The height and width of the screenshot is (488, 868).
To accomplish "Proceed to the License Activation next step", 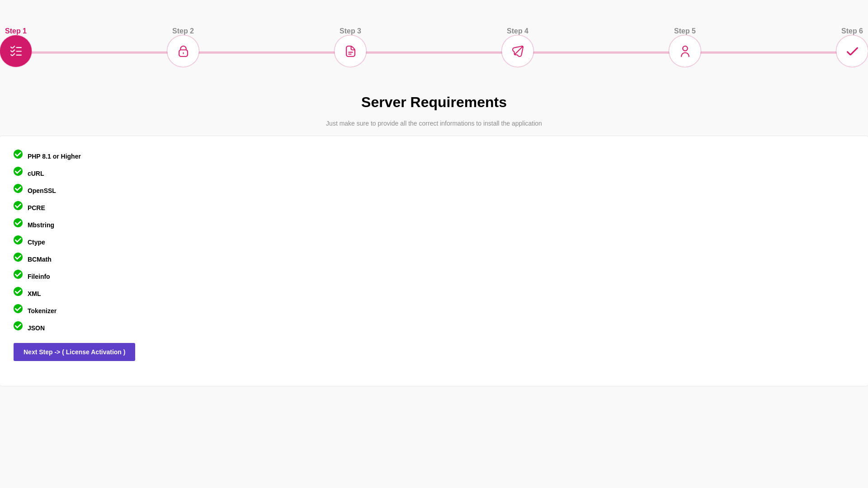I will click(x=74, y=352).
